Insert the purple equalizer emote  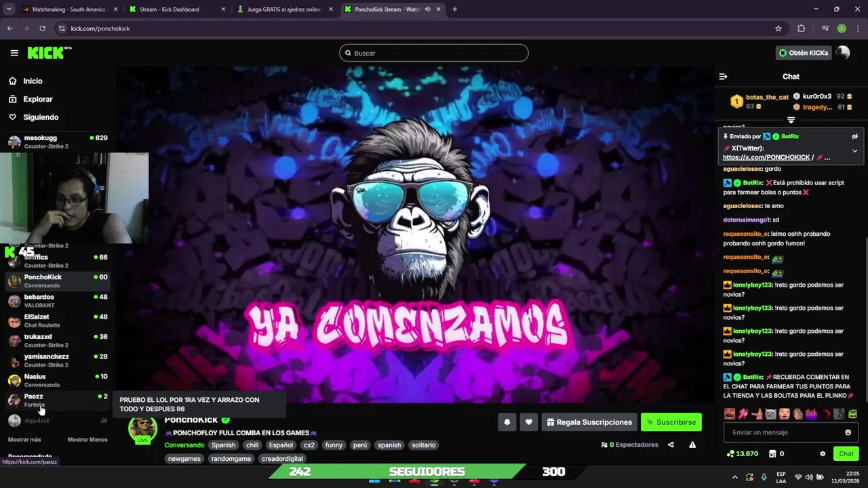[811, 413]
